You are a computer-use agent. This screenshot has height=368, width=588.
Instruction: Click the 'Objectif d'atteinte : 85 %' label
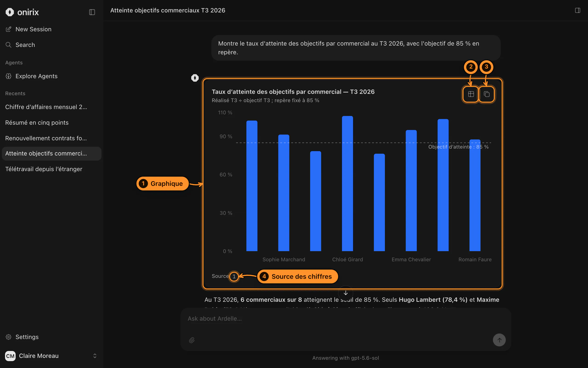[458, 147]
